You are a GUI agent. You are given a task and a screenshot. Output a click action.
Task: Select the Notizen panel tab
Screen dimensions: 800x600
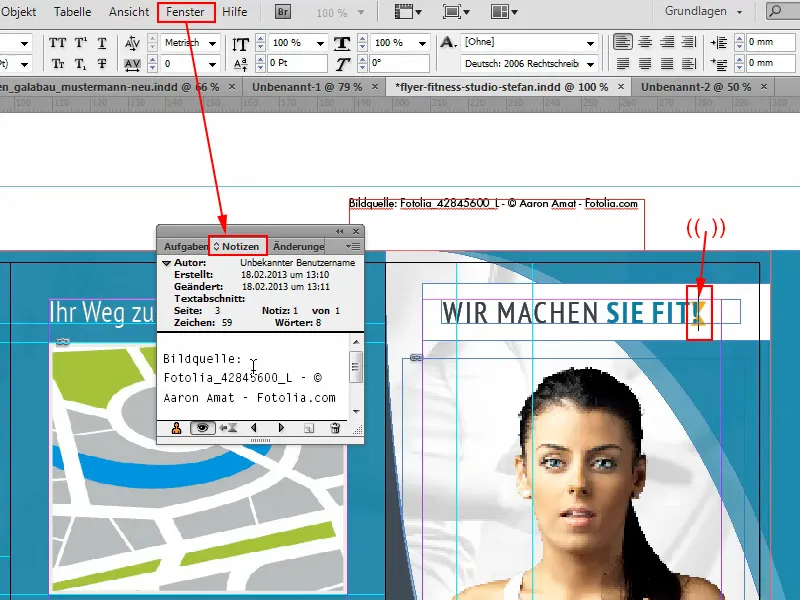(237, 246)
